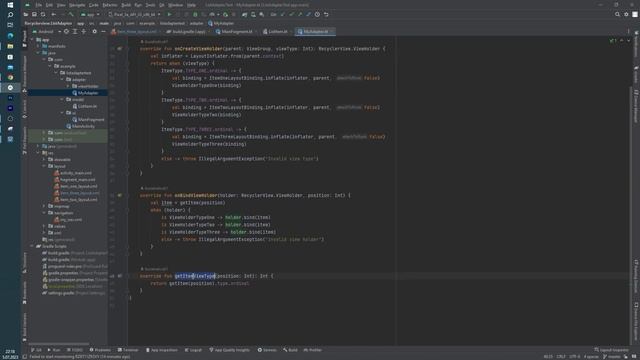
Task: Click the Save All toolbar icon
Action: pyautogui.click(x=34, y=14)
